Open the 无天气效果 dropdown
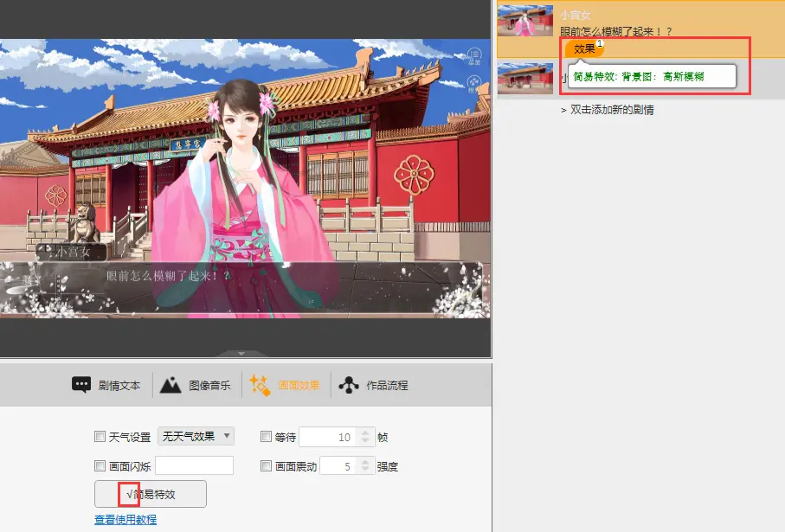Viewport: 785px width, 532px height. pos(196,436)
